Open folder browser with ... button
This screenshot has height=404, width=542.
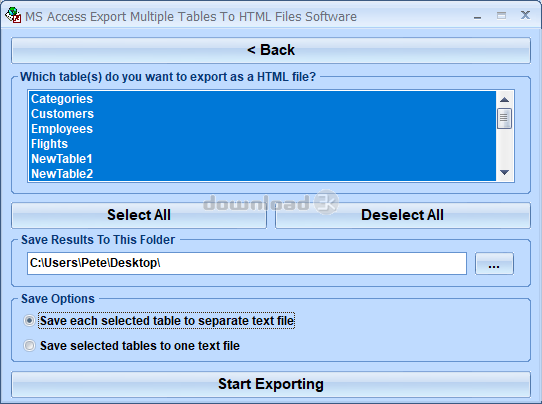(x=494, y=264)
